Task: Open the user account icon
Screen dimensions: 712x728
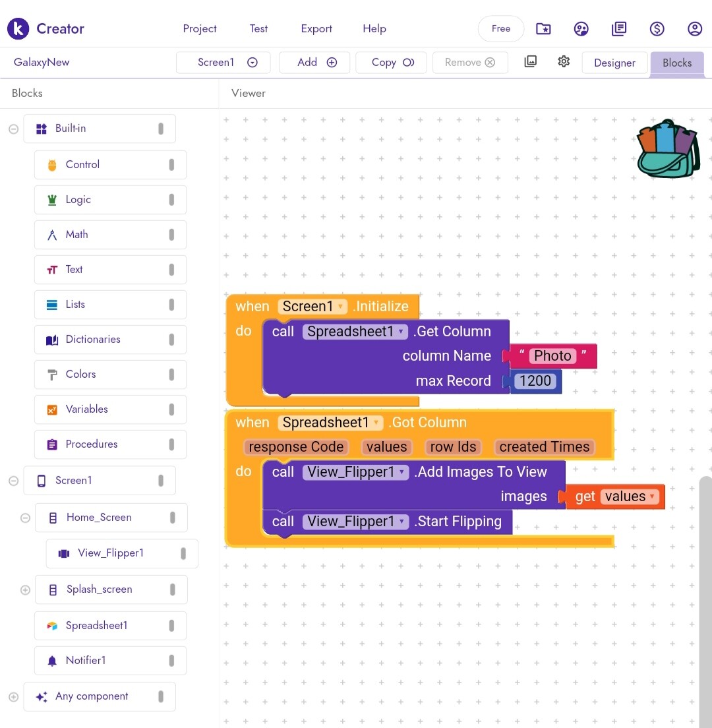Action: point(694,29)
